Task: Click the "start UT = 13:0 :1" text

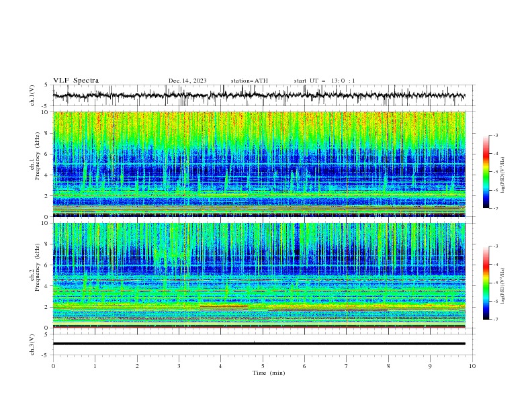Action: click(324, 81)
